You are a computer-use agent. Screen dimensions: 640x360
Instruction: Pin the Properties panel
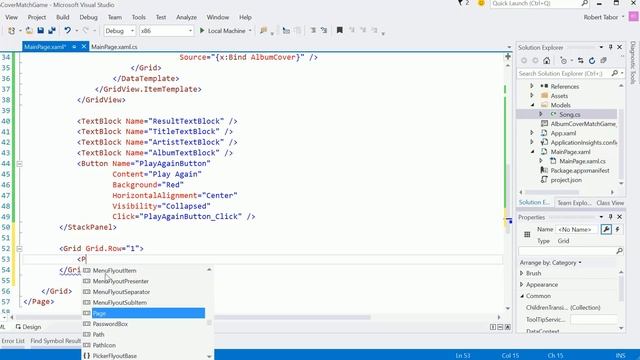[611, 217]
